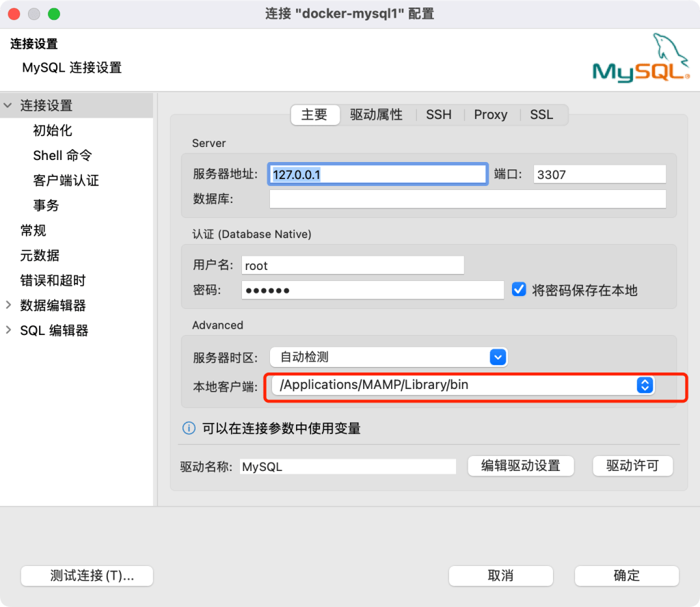Click the MySQL dolphin logo
The image size is (700, 607).
coord(640,59)
